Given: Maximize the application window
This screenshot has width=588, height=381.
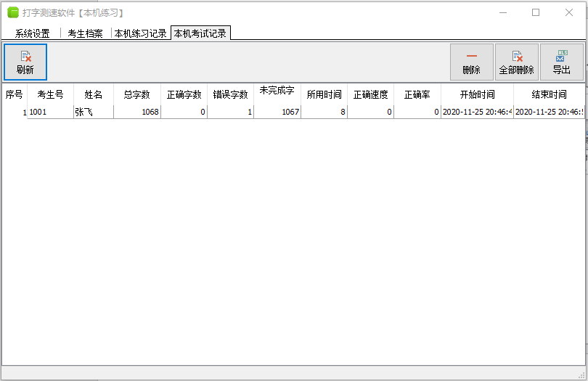Looking at the screenshot, I should pos(536,12).
